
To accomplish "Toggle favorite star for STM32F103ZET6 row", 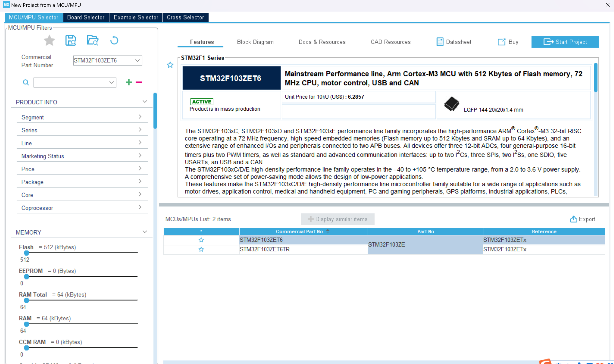I will [201, 240].
